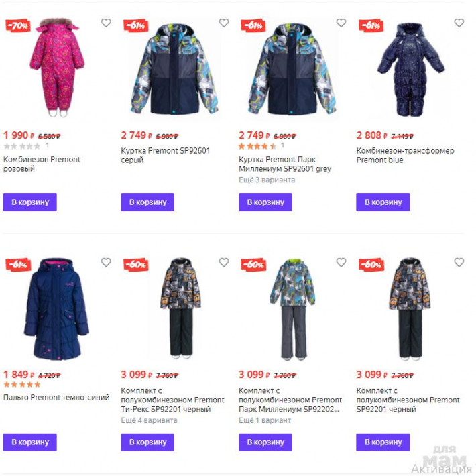This screenshot has width=476, height=476.
Task: Open five-star reviews of Пальто Premont
Action: coord(22,385)
